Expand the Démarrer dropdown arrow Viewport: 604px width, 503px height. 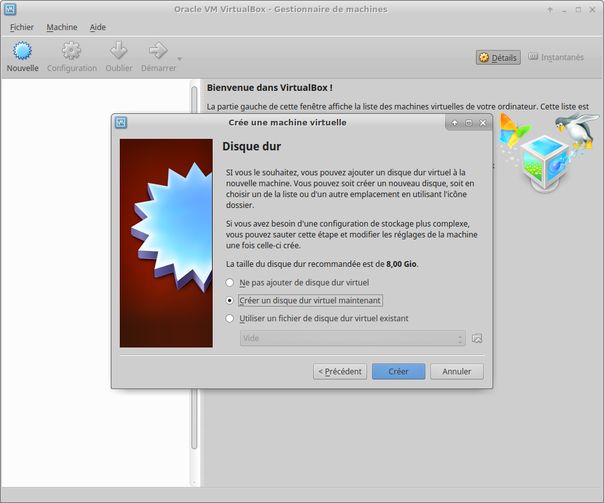180,59
